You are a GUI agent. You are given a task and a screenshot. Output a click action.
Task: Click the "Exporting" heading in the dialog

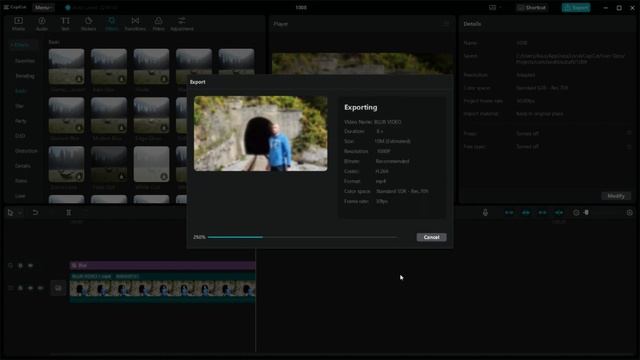tap(360, 107)
